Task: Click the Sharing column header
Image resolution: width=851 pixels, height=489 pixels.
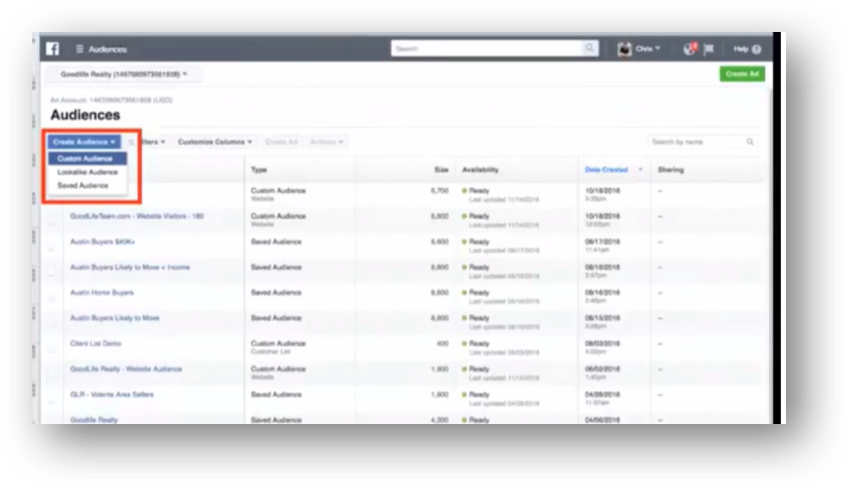Action: 671,170
